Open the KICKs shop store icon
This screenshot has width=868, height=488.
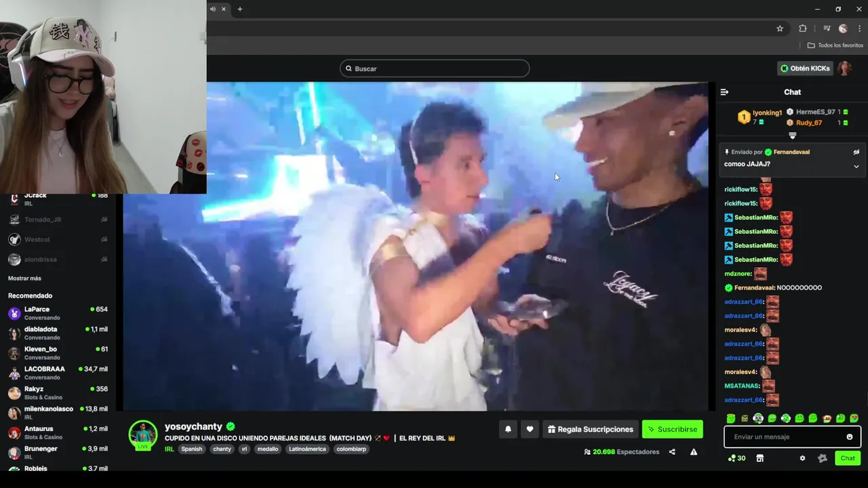point(759,458)
